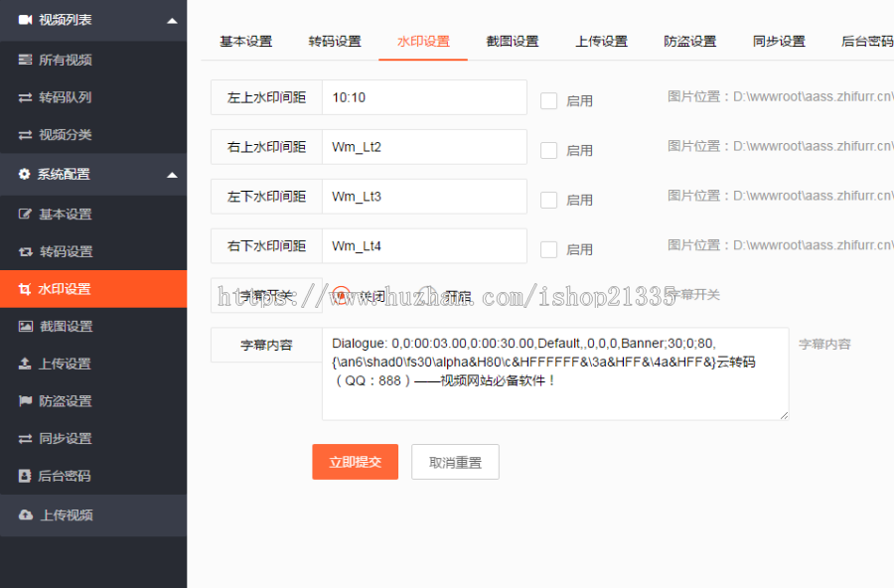Click the 上传设置 upload icon in sidebar

25,364
